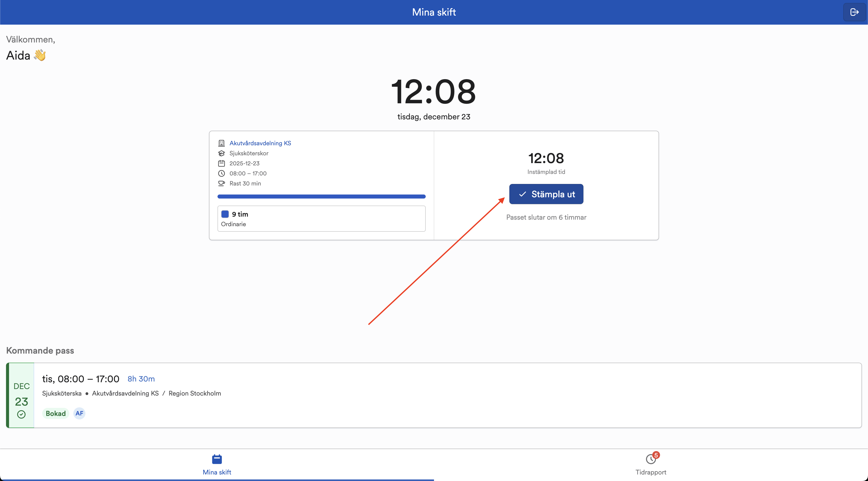The height and width of the screenshot is (481, 868).
Task: Click the 8h 30m duration text
Action: (141, 379)
